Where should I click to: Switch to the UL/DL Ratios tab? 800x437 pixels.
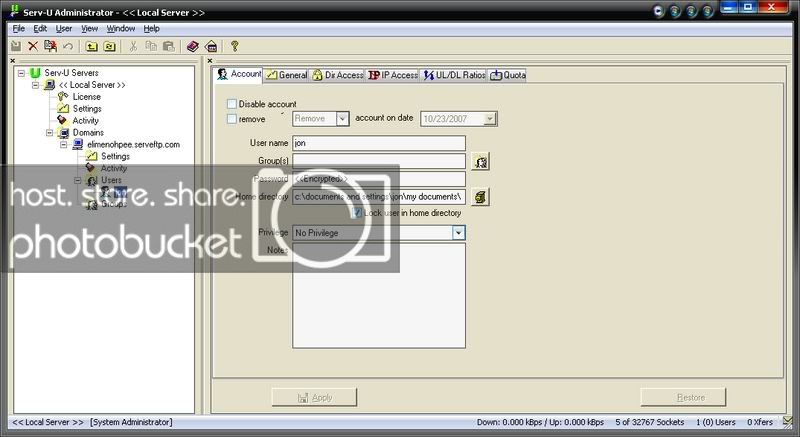(x=454, y=75)
